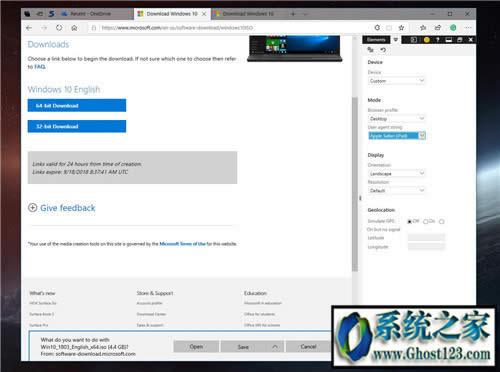The width and height of the screenshot is (500, 372).
Task: Refresh the page with the reload icon
Action: (x=59, y=28)
